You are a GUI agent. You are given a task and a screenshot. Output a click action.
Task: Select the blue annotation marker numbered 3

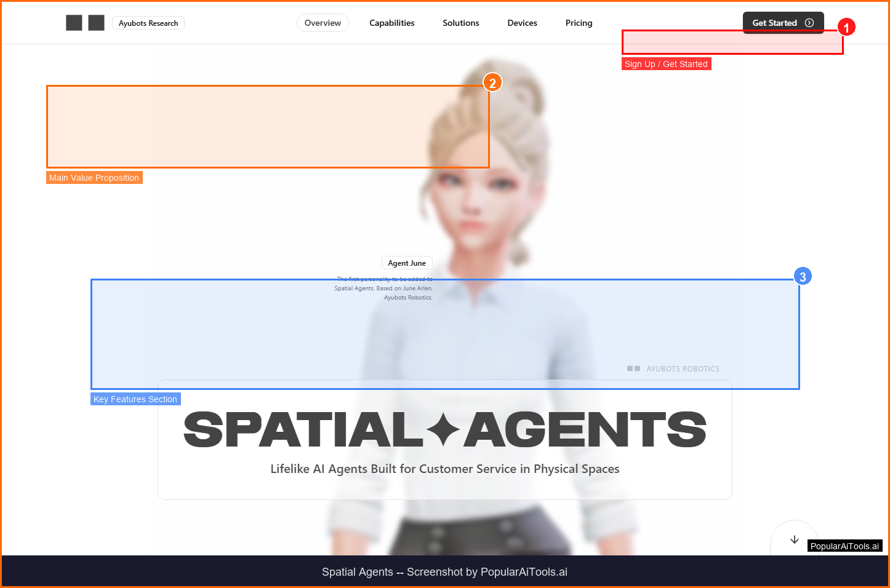803,277
